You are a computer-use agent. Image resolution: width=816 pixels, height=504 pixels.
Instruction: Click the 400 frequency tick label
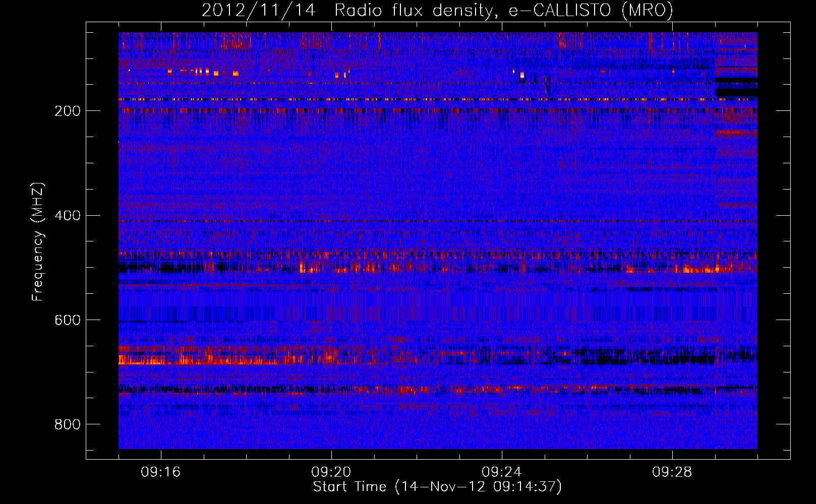tap(67, 216)
